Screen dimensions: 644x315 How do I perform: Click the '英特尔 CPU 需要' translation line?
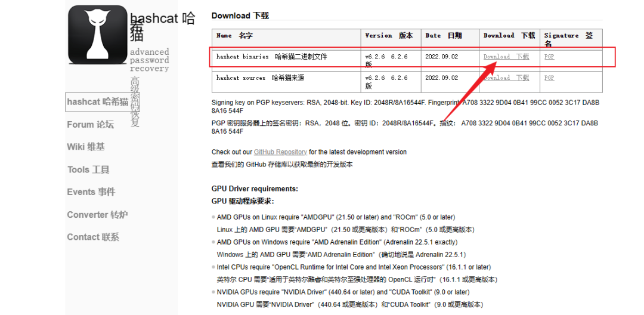tap(357, 280)
